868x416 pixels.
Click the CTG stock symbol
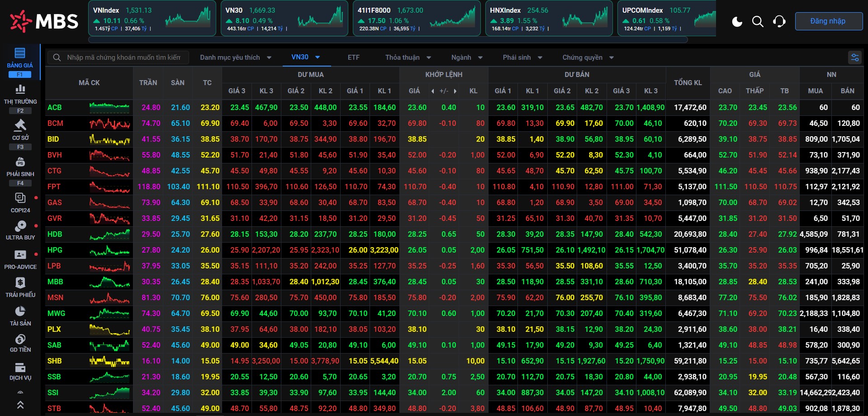pyautogui.click(x=54, y=171)
